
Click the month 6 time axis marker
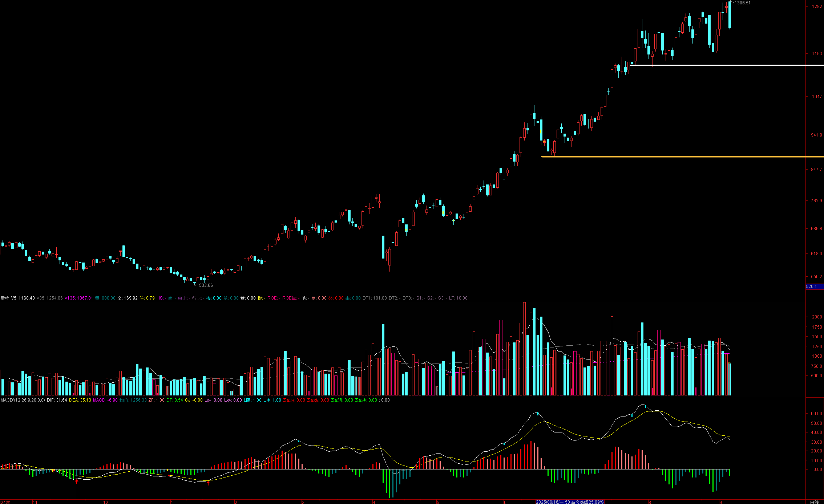505,502
